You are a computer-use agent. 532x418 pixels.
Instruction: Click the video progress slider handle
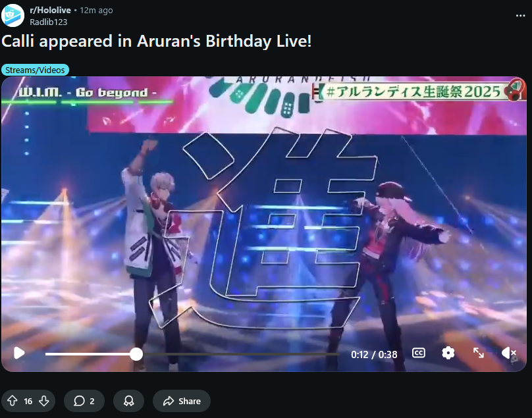click(136, 354)
